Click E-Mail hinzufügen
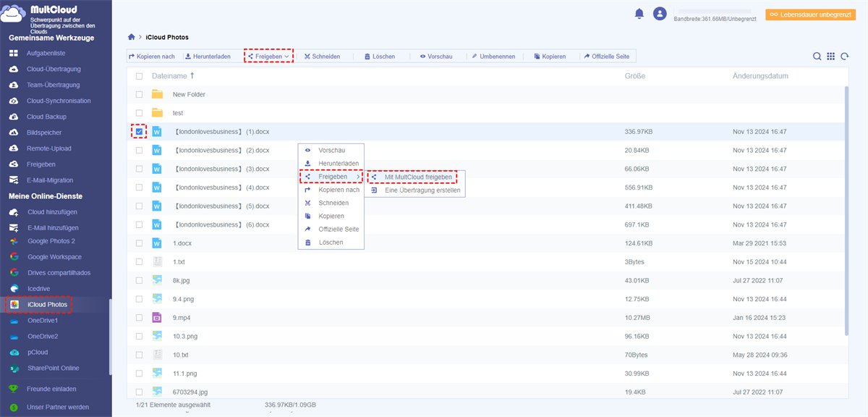Viewport: 868px width, 417px height. 54,228
